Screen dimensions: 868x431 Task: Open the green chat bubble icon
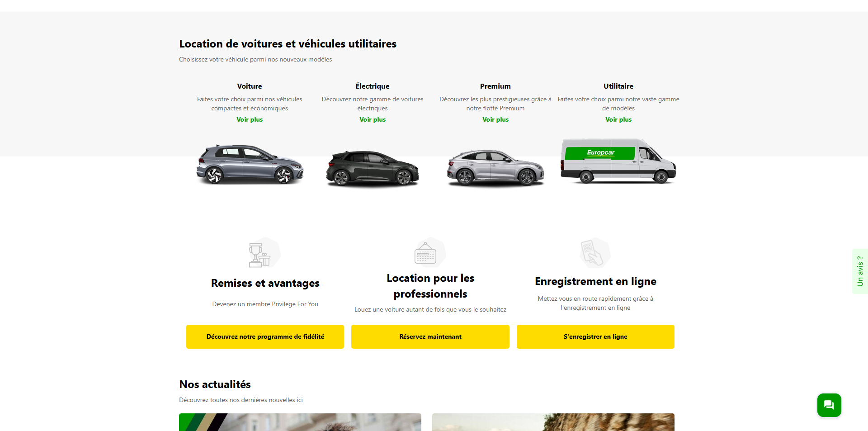click(829, 405)
